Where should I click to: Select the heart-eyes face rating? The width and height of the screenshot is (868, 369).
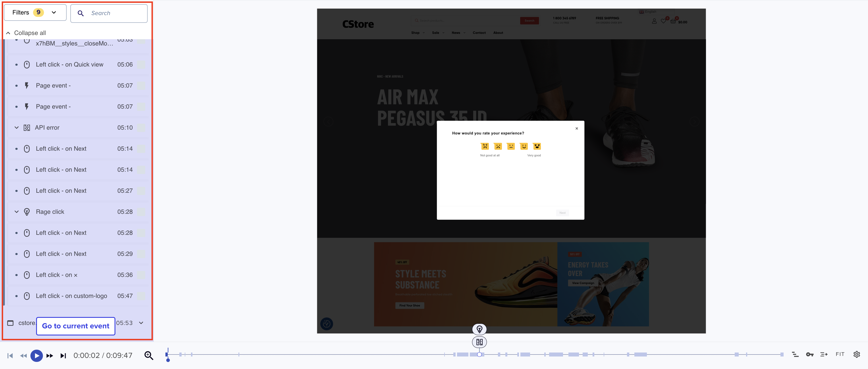coord(537,146)
